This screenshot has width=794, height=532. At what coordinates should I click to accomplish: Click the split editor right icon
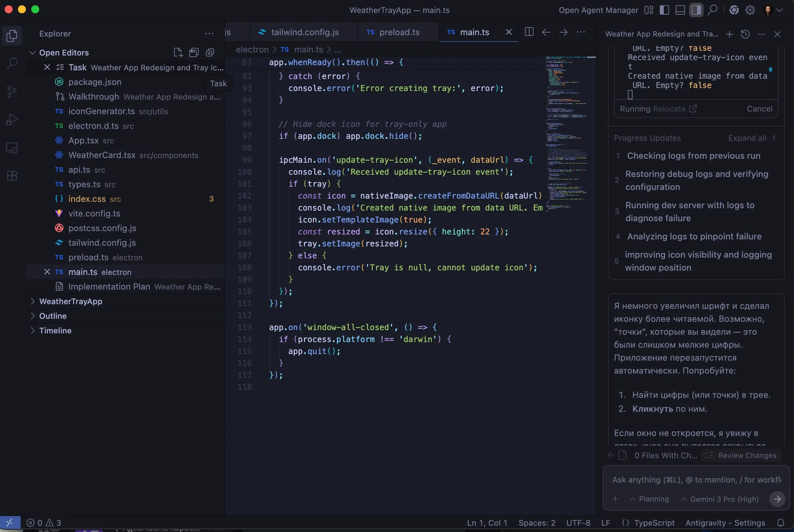tap(529, 32)
